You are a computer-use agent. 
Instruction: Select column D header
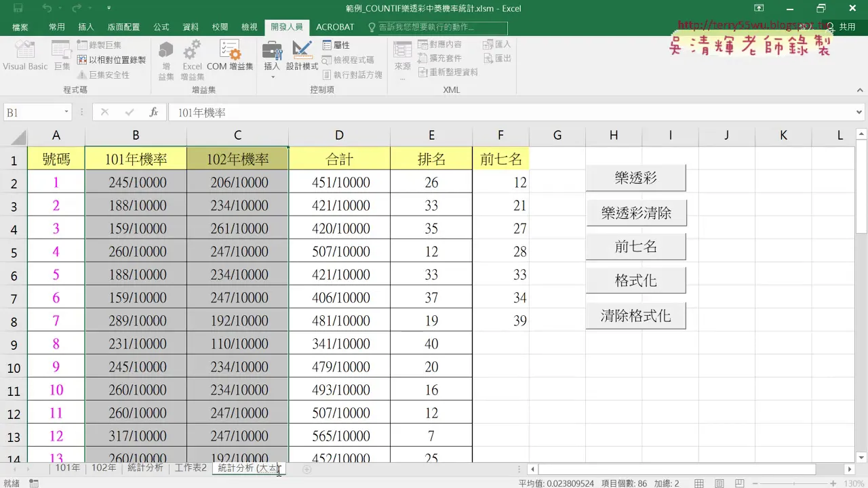pyautogui.click(x=339, y=136)
